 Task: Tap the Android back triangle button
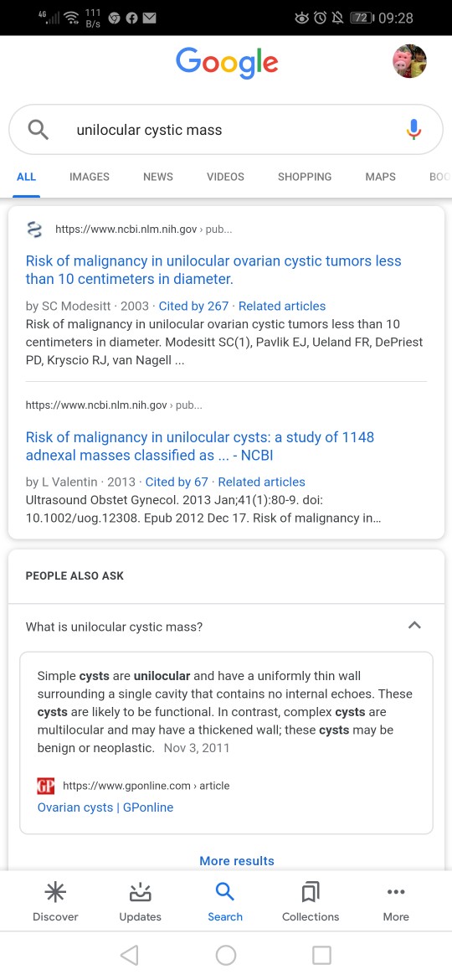(129, 955)
